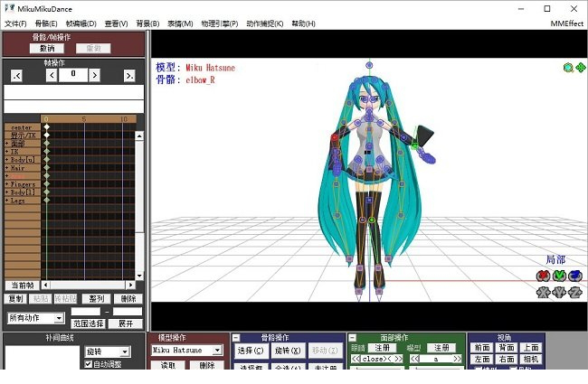The image size is (588, 384).
Task: Click the gray Y move gizmo icon
Action: click(x=559, y=292)
